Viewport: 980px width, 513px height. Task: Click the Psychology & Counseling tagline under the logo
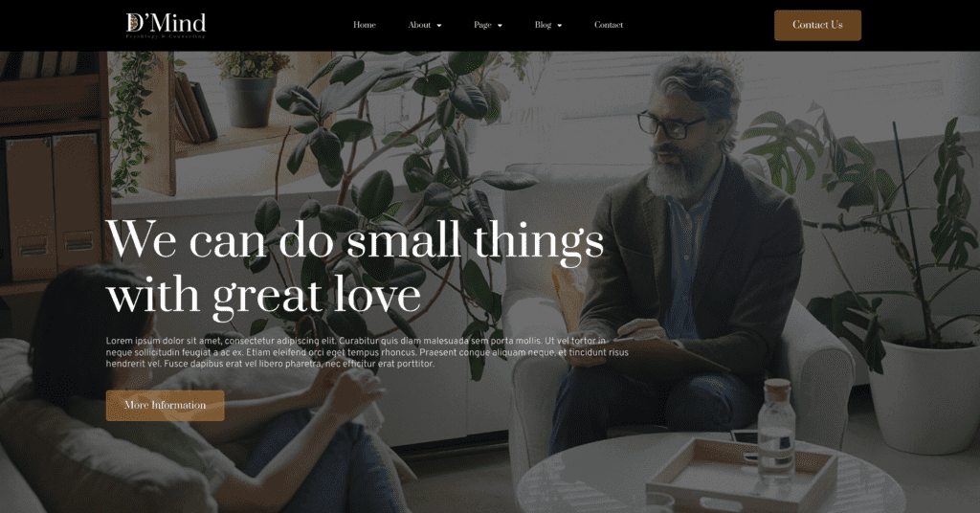pos(166,37)
